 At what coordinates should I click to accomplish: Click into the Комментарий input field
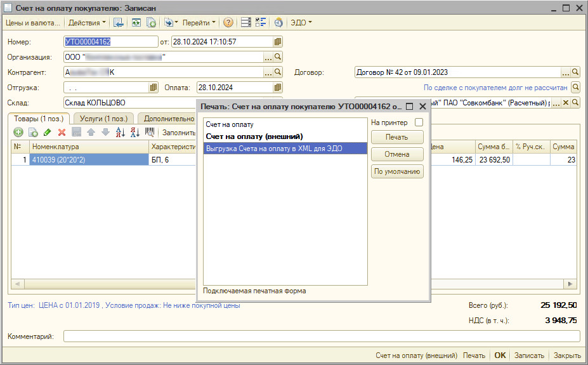click(322, 336)
